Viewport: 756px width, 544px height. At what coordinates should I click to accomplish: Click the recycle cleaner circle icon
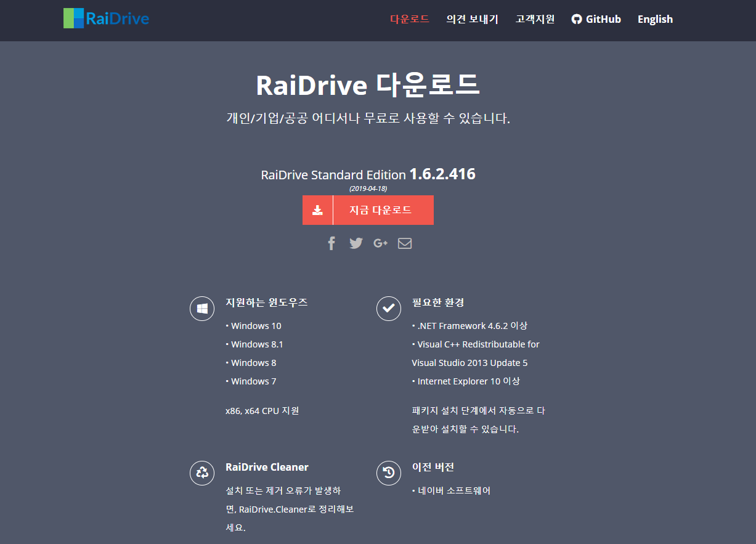(202, 473)
